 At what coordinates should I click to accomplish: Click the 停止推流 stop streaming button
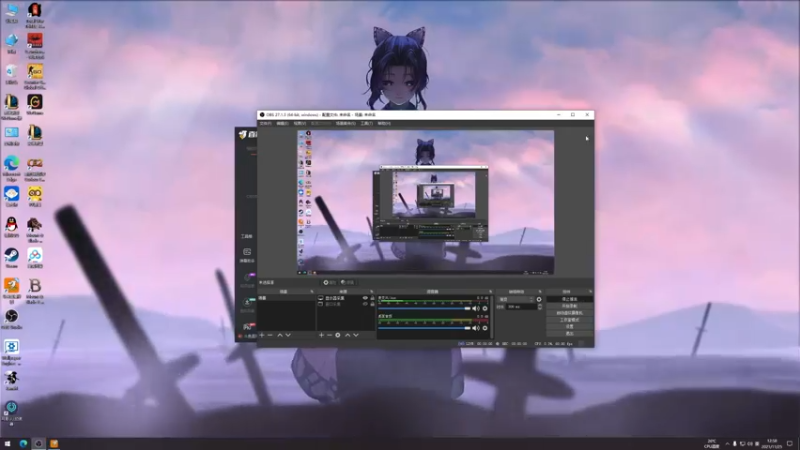pos(569,299)
